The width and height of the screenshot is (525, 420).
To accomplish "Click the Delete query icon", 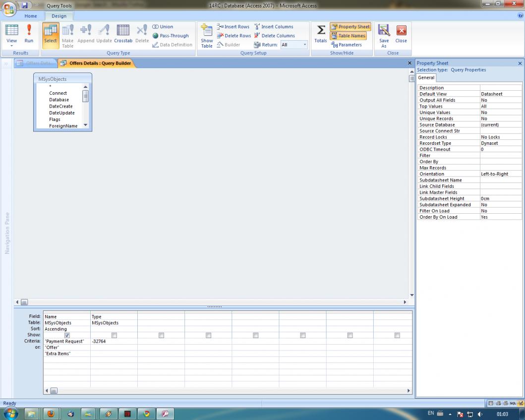I will (142, 34).
